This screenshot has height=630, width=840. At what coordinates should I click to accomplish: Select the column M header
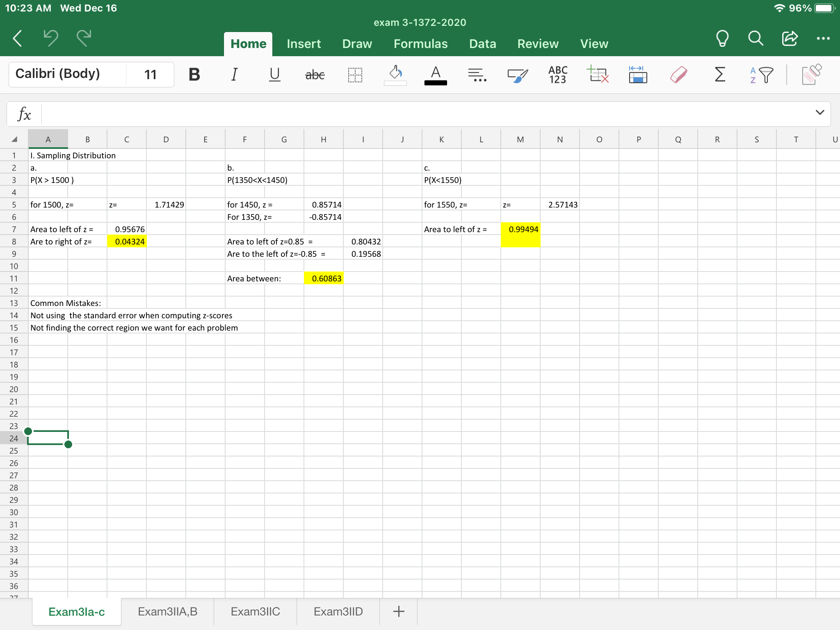coord(520,139)
